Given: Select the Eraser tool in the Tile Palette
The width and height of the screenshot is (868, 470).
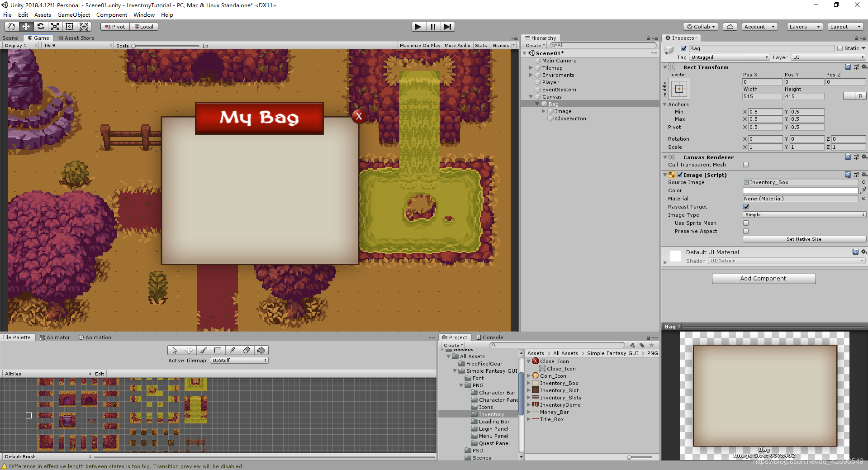Looking at the screenshot, I should coord(247,350).
